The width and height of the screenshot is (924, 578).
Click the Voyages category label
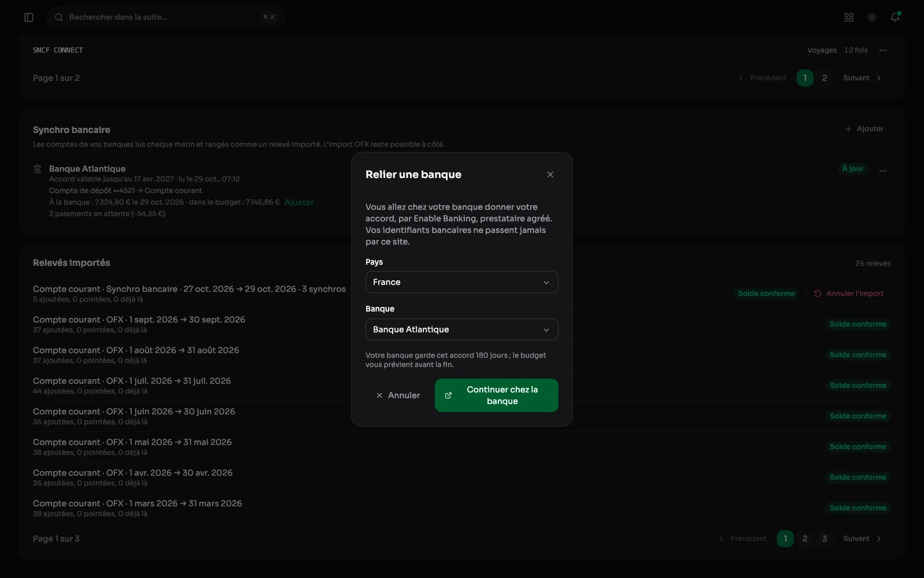pos(822,50)
